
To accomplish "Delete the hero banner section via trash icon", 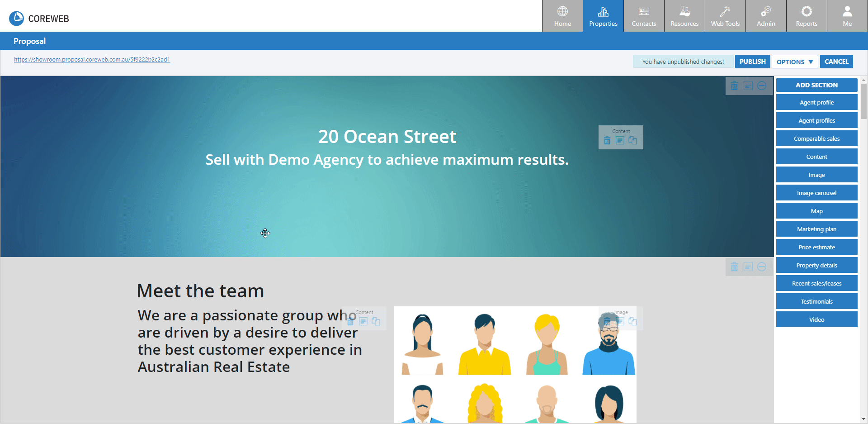I will pos(734,86).
